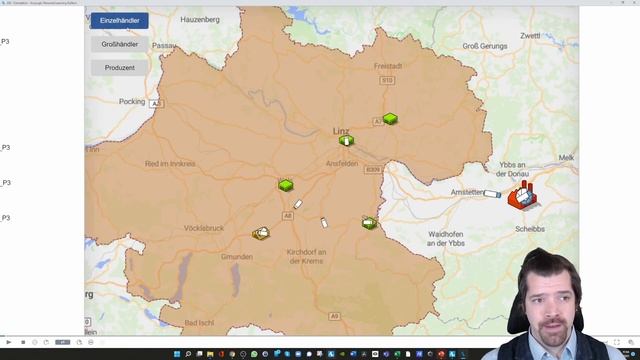Select the Einzelhändler view button
Screen dimensions: 640x360
coord(120,20)
